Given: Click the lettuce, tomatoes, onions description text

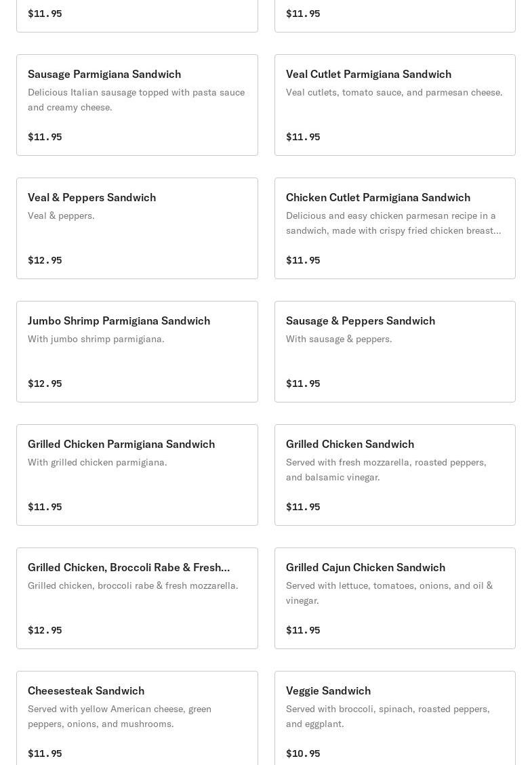Looking at the screenshot, I should coord(390,594).
